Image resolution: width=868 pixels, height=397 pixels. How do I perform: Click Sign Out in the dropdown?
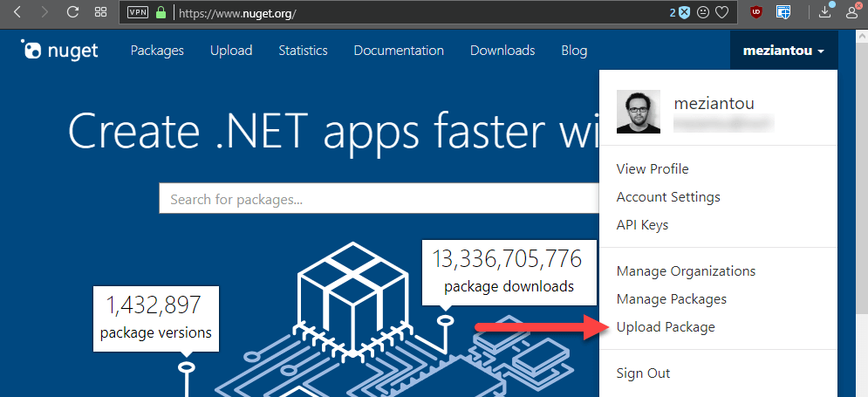(x=643, y=373)
